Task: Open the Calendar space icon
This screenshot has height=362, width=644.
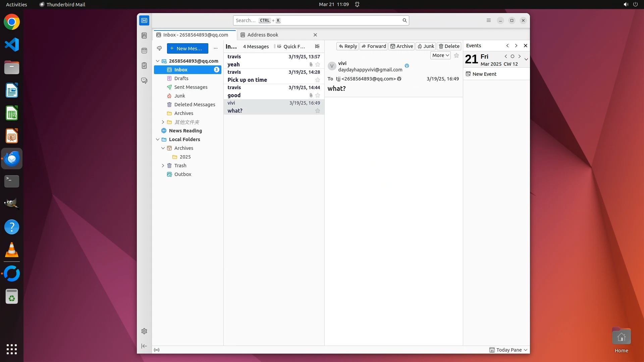Action: point(144,51)
